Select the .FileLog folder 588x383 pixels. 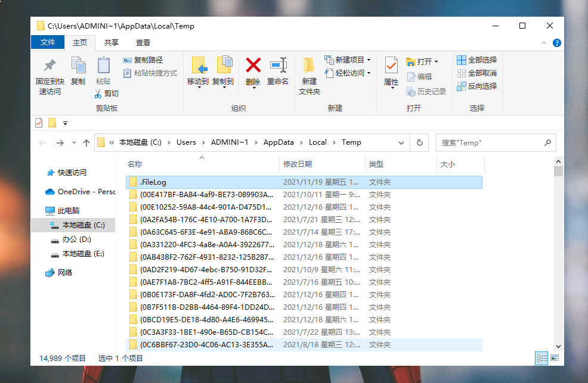tap(304, 182)
